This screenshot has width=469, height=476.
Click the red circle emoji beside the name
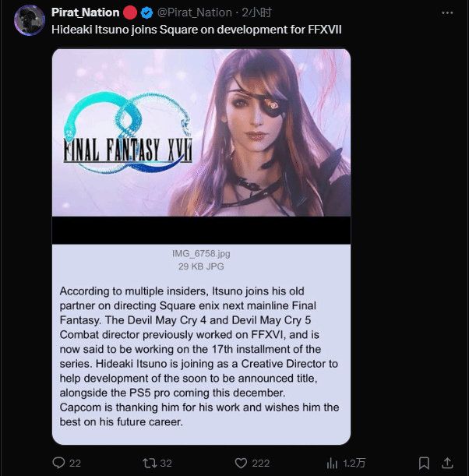[130, 12]
